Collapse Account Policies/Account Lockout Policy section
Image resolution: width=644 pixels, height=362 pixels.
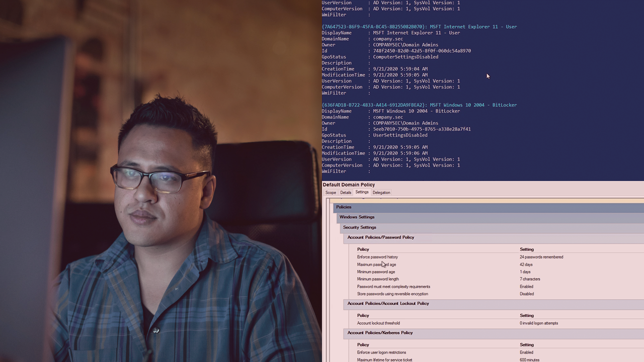coord(388,304)
